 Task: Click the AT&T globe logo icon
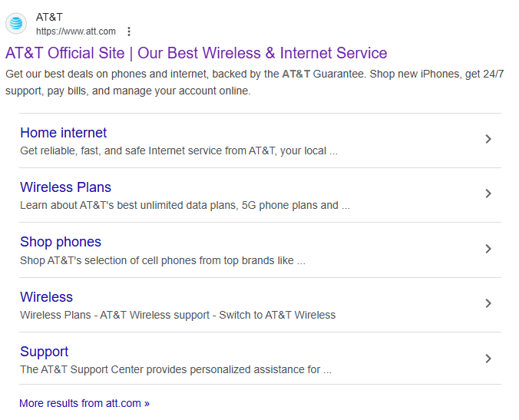pos(16,24)
